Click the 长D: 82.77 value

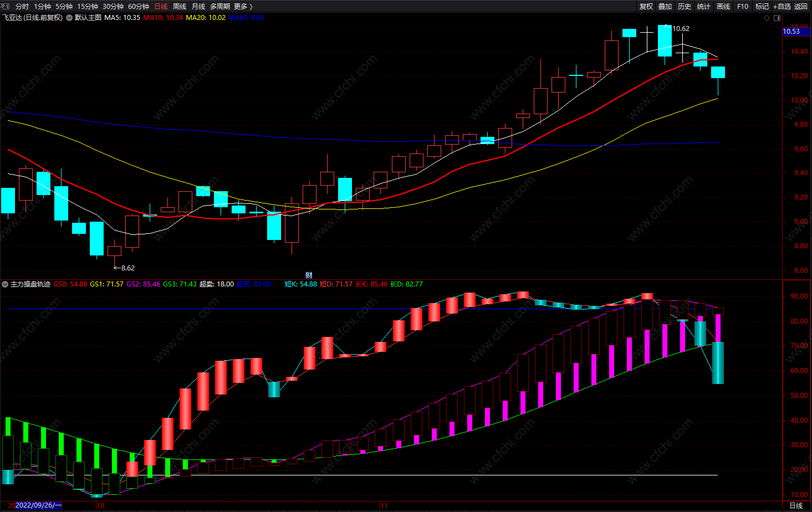point(406,284)
